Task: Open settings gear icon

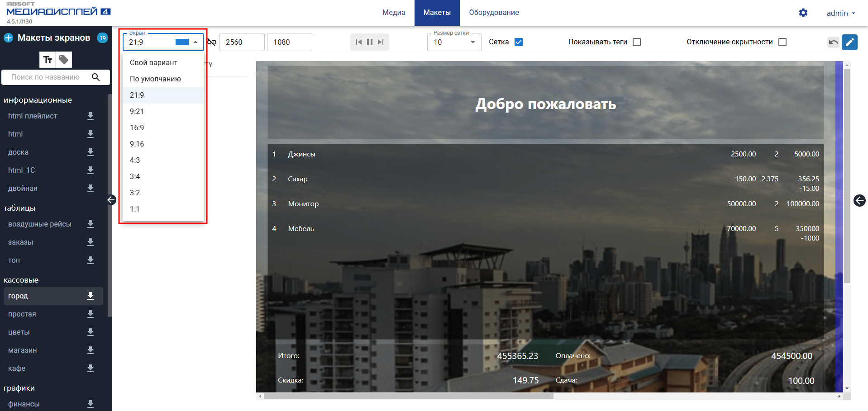Action: pyautogui.click(x=803, y=13)
